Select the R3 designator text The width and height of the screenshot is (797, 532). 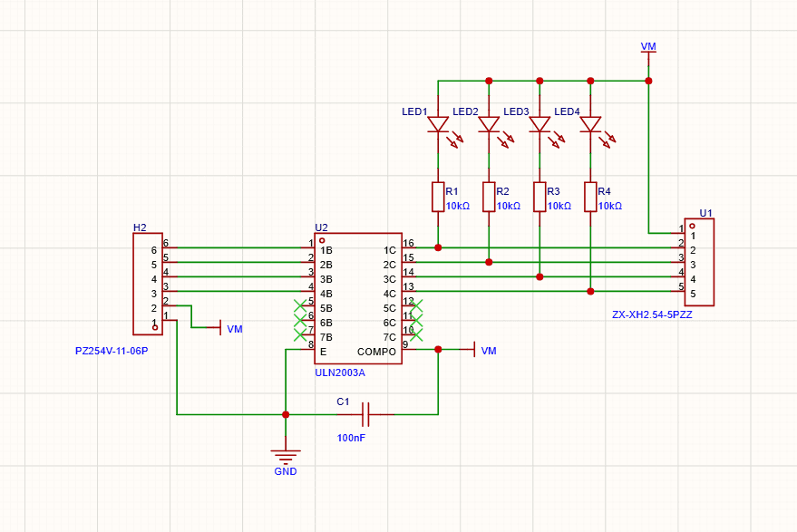[553, 191]
